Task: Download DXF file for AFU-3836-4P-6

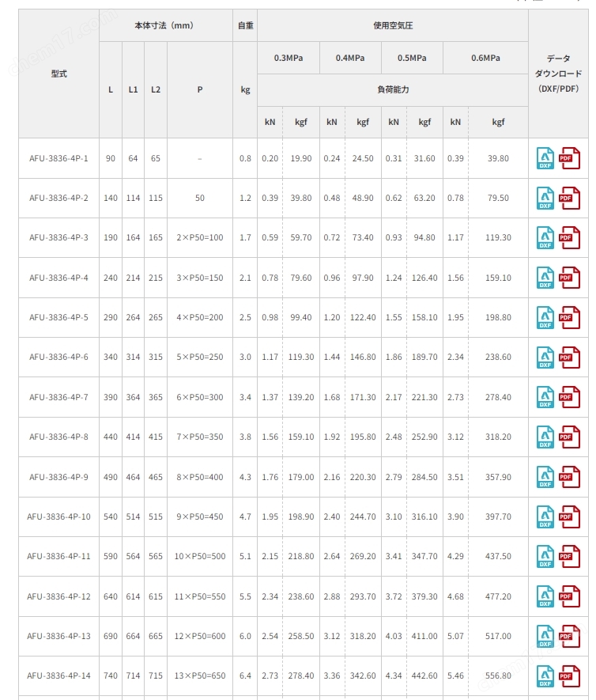Action: coord(545,358)
